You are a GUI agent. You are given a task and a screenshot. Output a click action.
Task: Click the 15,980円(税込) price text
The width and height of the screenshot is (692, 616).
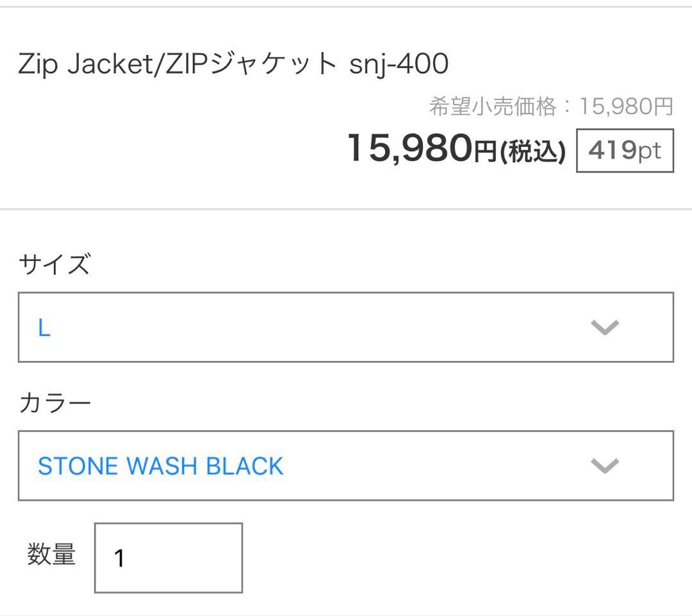(x=455, y=150)
